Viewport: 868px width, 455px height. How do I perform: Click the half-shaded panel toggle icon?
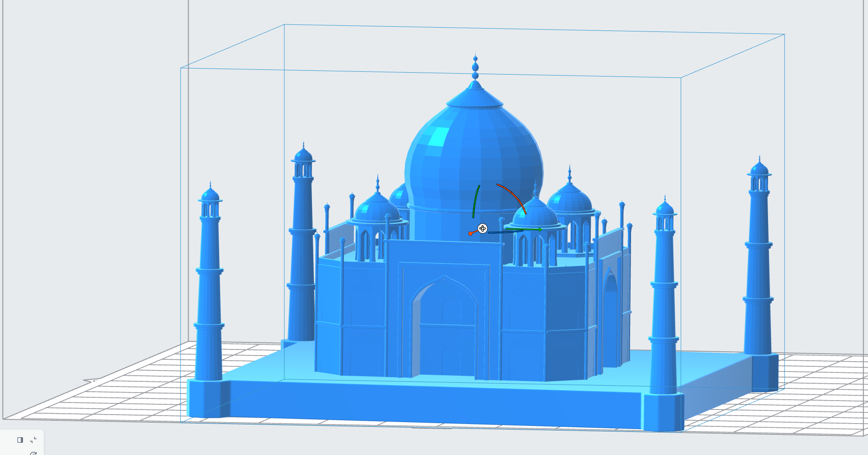[20, 440]
